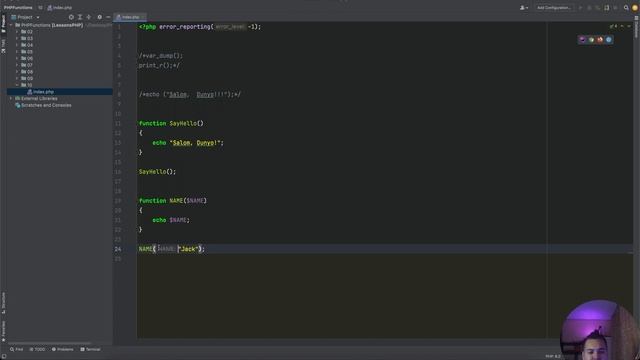
Task: Select folder 09 in project tree
Action: [x=27, y=78]
